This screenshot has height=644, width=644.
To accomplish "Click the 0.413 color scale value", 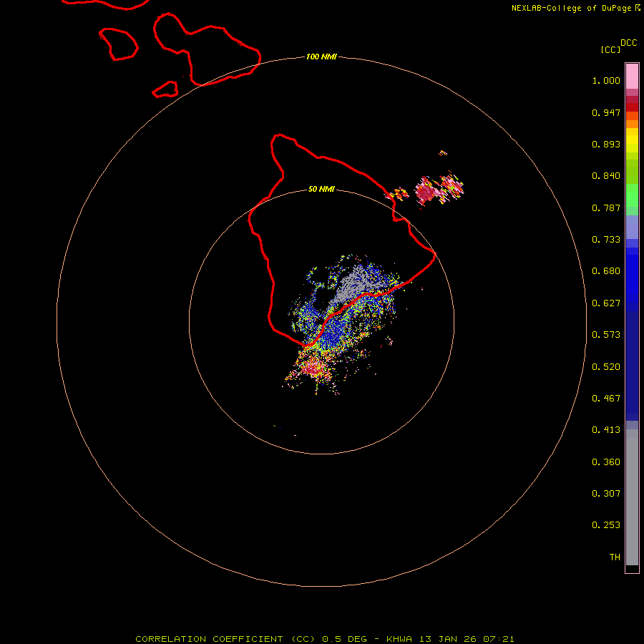I will point(606,430).
